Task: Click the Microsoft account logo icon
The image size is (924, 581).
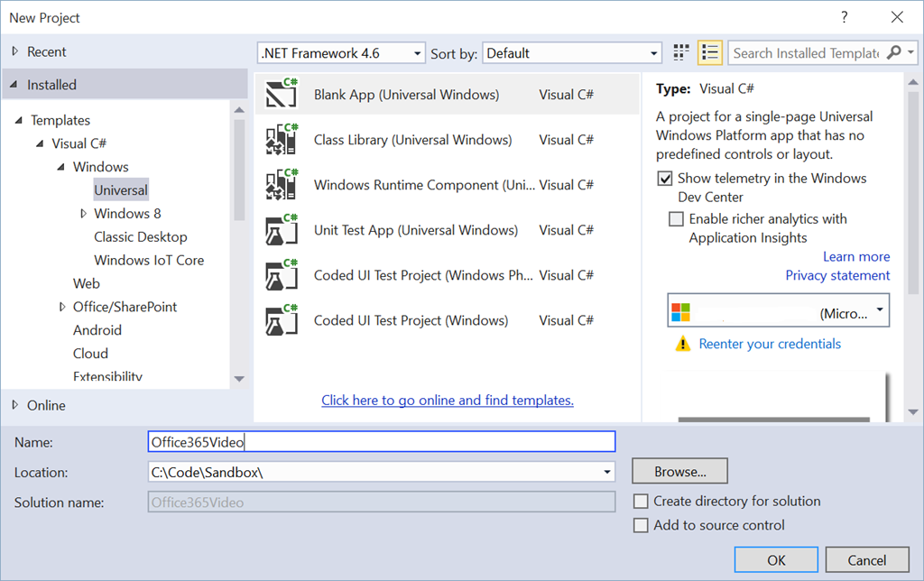Action: 680,312
